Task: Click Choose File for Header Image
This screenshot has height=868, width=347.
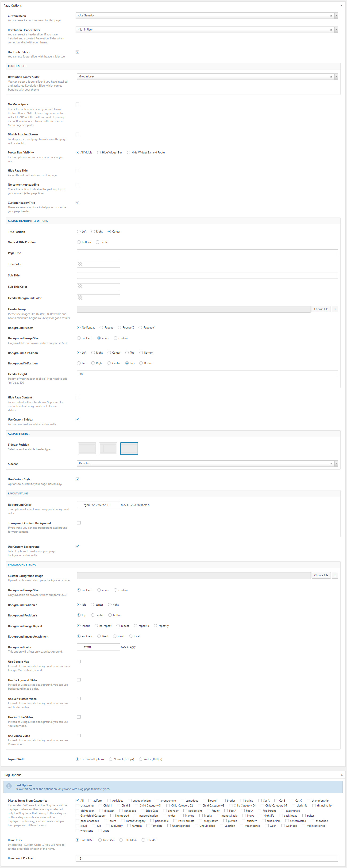Action: [321, 309]
